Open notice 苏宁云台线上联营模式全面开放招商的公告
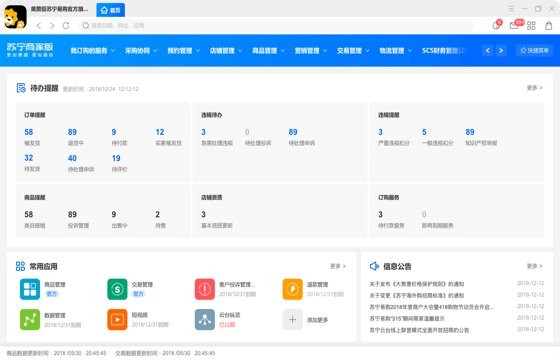Screen dimensions: 560x360 (419, 330)
